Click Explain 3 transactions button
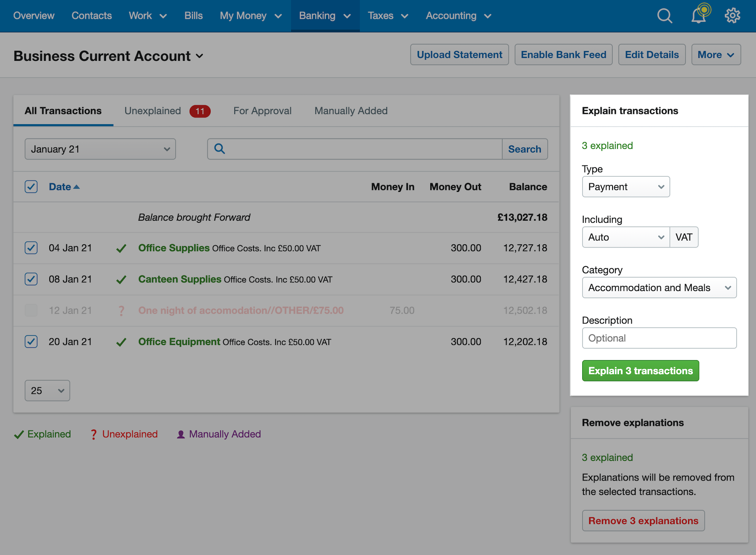The image size is (756, 555). (x=641, y=371)
